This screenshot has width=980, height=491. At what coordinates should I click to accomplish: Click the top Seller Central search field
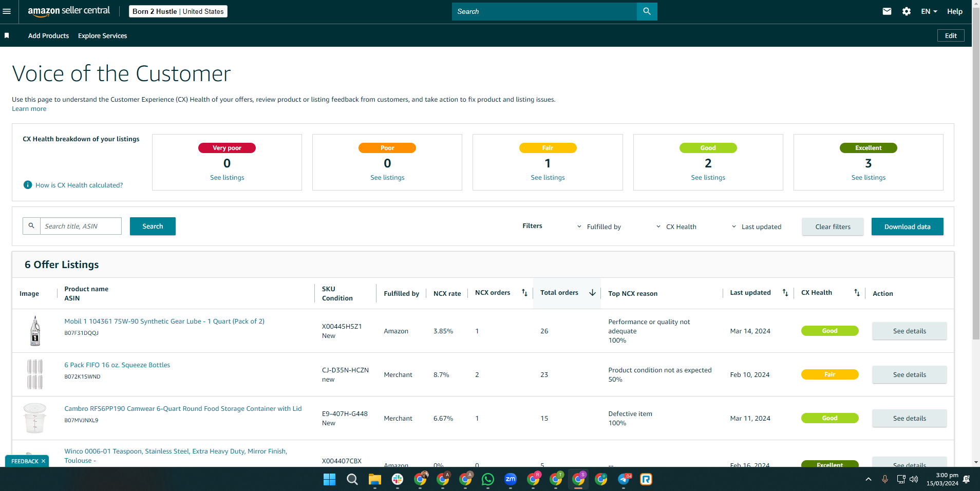tap(544, 11)
